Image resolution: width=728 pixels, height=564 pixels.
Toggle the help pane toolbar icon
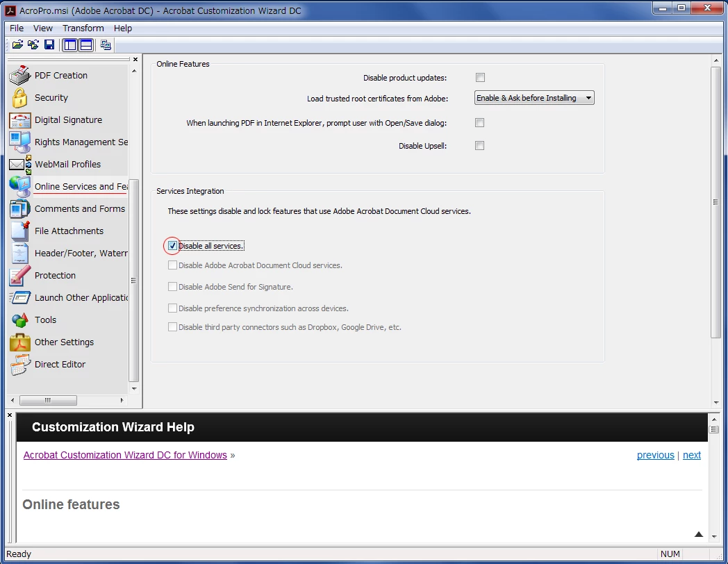(86, 45)
